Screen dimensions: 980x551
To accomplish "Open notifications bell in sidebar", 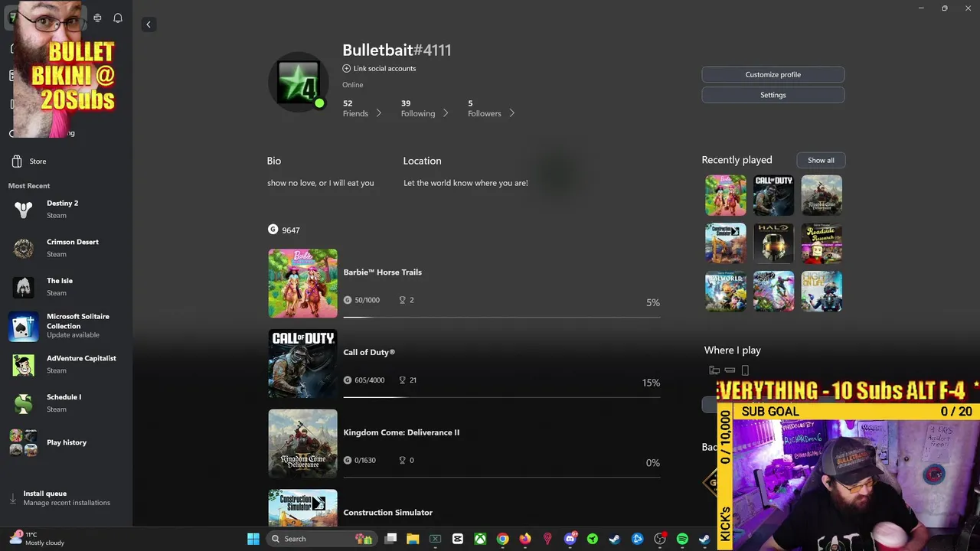I will tap(118, 18).
